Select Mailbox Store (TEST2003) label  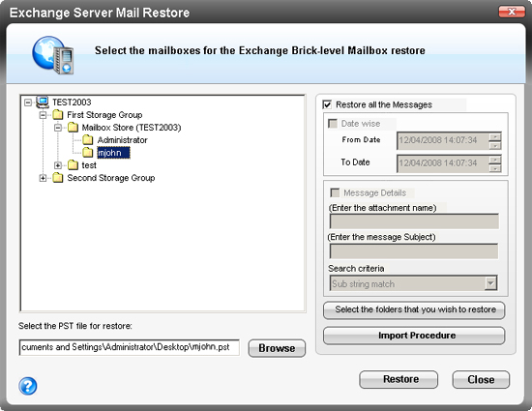132,128
